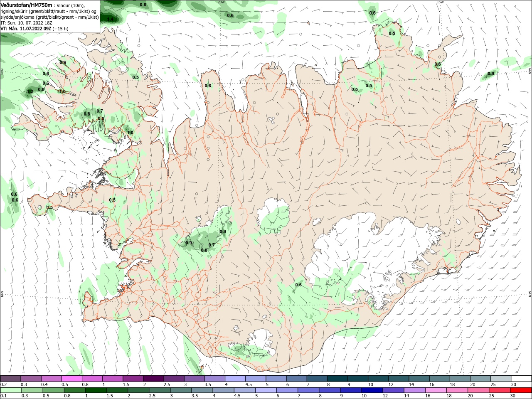This screenshot has width=532, height=399.
Task: Click the white swatch after 30 in upper colorbar
Action: click(x=522, y=379)
